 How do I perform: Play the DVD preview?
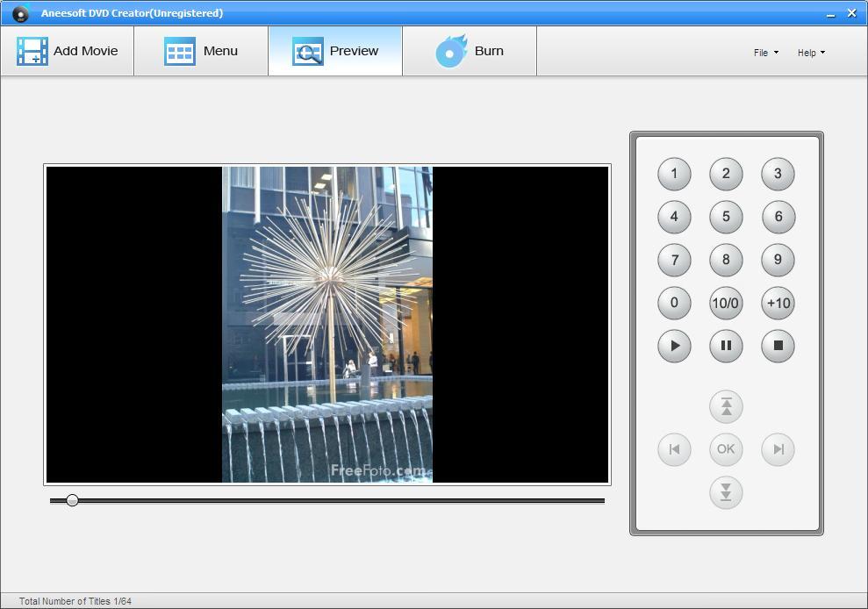point(674,346)
